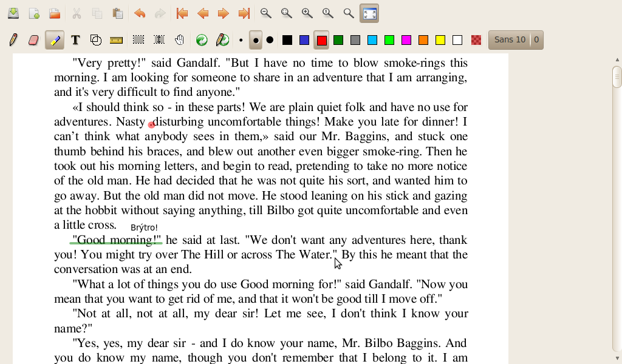622x364 pixels.
Task: Reset zoom to normal size (1:1 magnifier)
Action: 327,13
